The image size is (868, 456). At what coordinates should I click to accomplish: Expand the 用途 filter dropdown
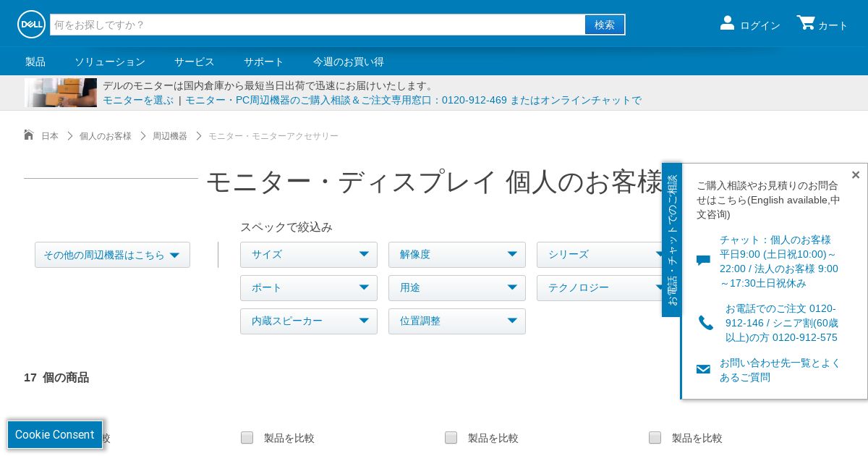click(457, 288)
